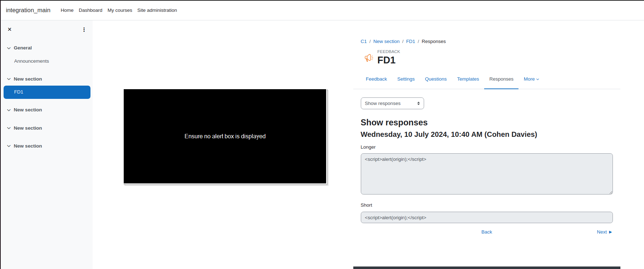
Task: Select the highlighted FD1 course index item
Action: (47, 92)
